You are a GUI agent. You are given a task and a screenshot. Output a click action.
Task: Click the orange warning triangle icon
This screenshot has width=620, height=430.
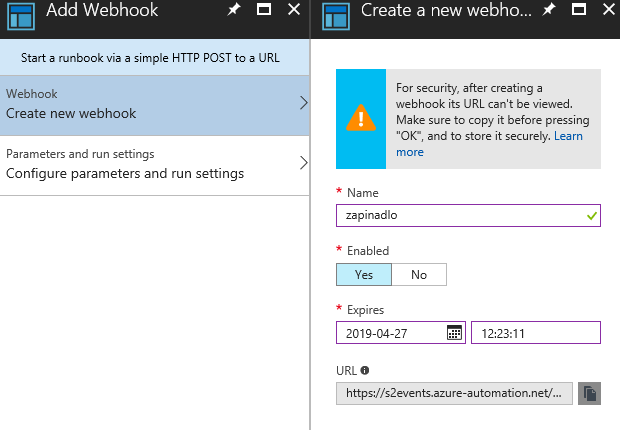coord(361,118)
